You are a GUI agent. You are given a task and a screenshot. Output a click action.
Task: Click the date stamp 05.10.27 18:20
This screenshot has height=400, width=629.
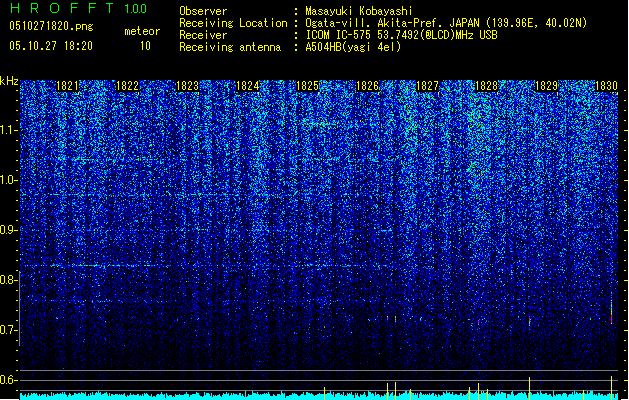click(51, 46)
